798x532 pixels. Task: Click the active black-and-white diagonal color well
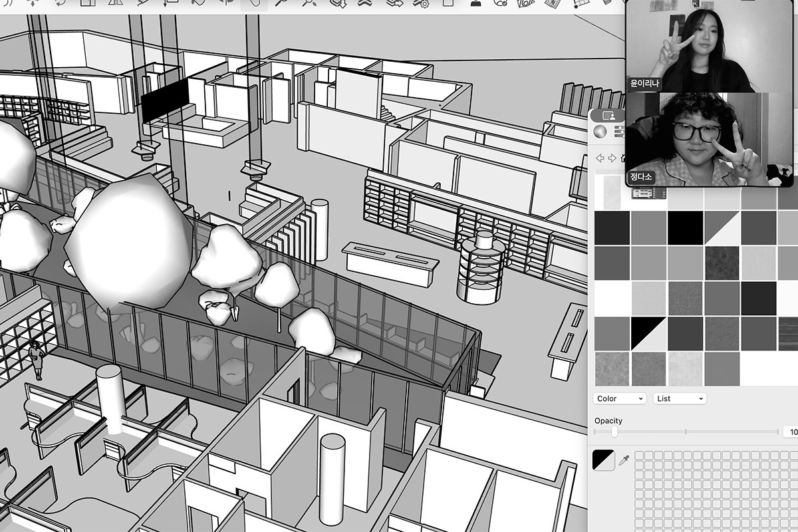pos(604,460)
